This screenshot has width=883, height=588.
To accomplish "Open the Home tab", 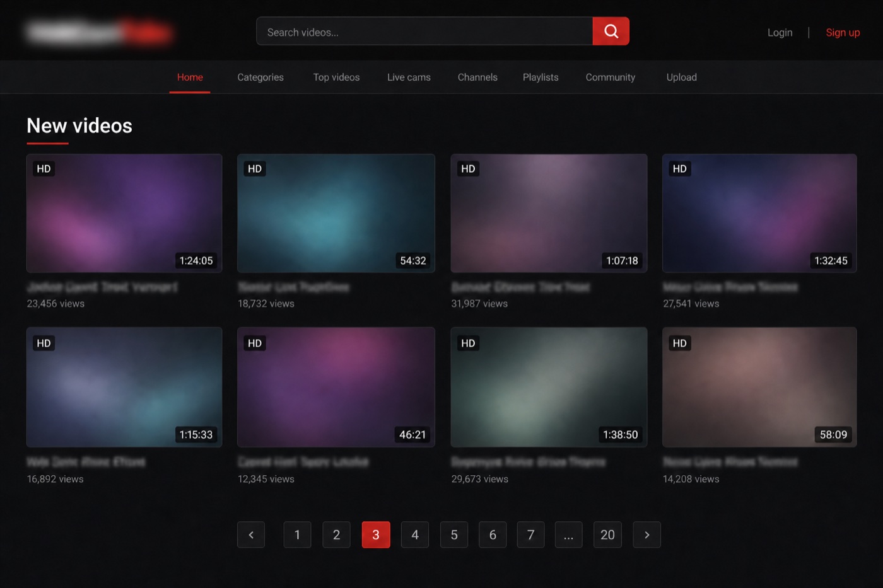I will [190, 77].
